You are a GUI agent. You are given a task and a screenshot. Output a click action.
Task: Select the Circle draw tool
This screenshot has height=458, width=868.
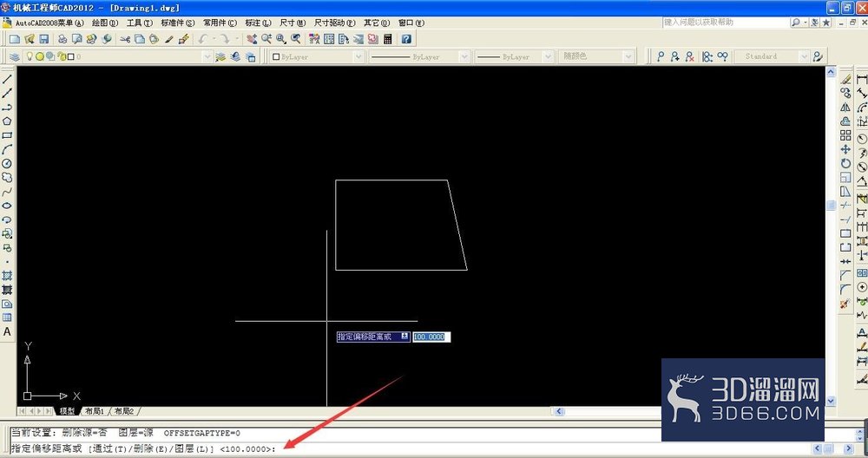pos(7,163)
